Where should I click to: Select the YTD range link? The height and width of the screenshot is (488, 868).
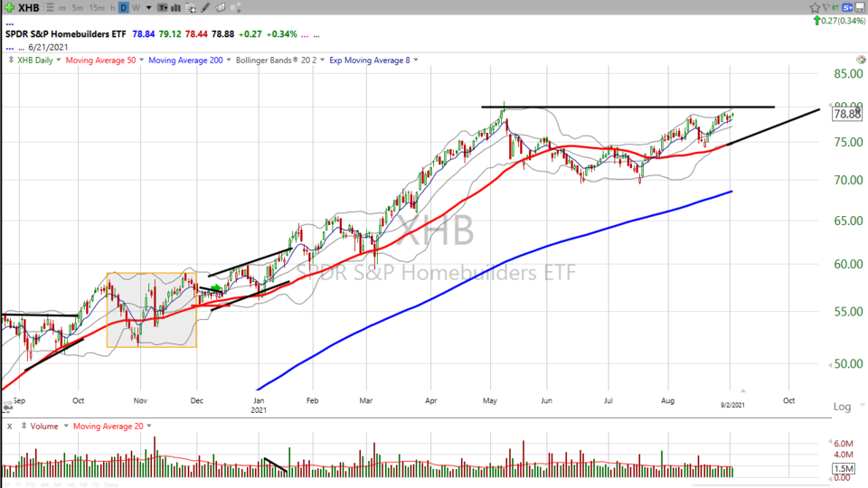(x=31, y=484)
